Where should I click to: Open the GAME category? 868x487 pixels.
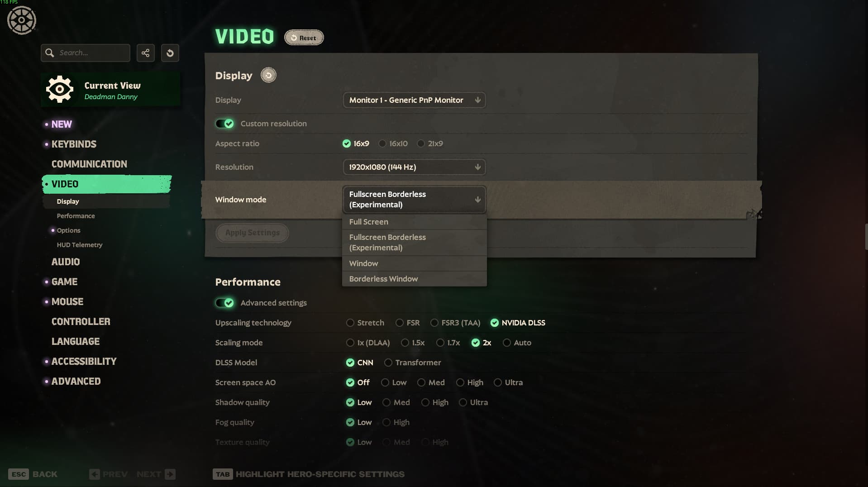point(64,282)
